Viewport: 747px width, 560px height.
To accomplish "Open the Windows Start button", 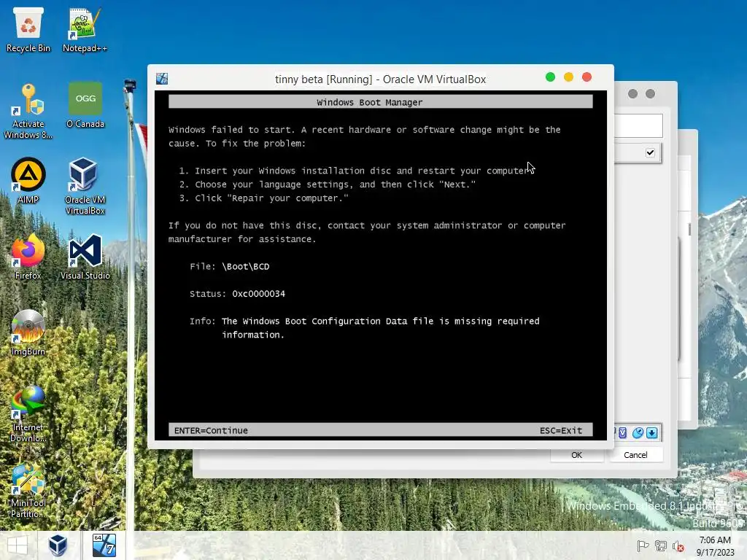I will coord(18,545).
